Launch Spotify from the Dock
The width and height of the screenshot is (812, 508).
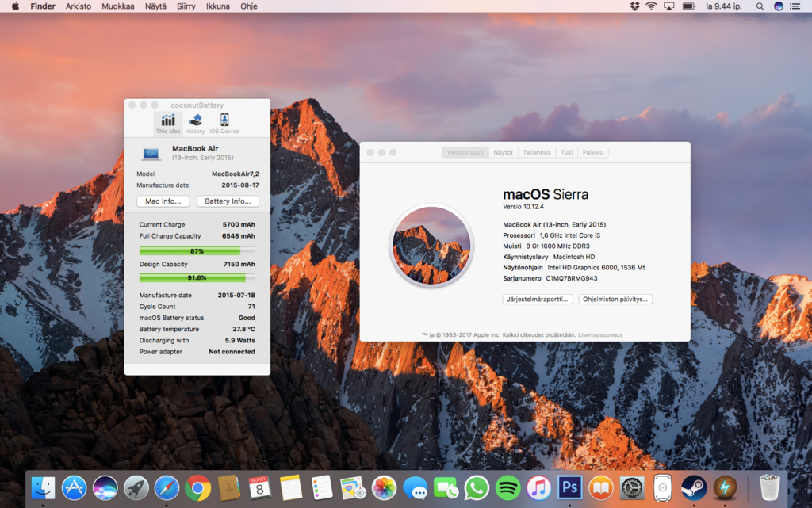point(507,488)
